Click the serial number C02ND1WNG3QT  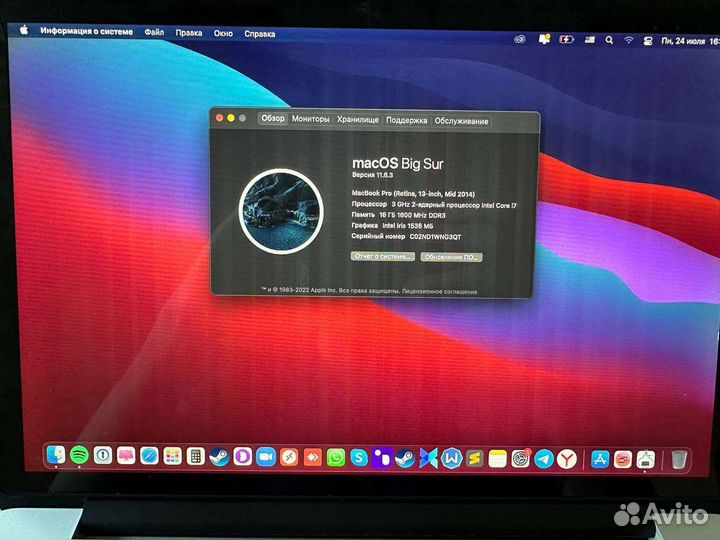pyautogui.click(x=435, y=237)
